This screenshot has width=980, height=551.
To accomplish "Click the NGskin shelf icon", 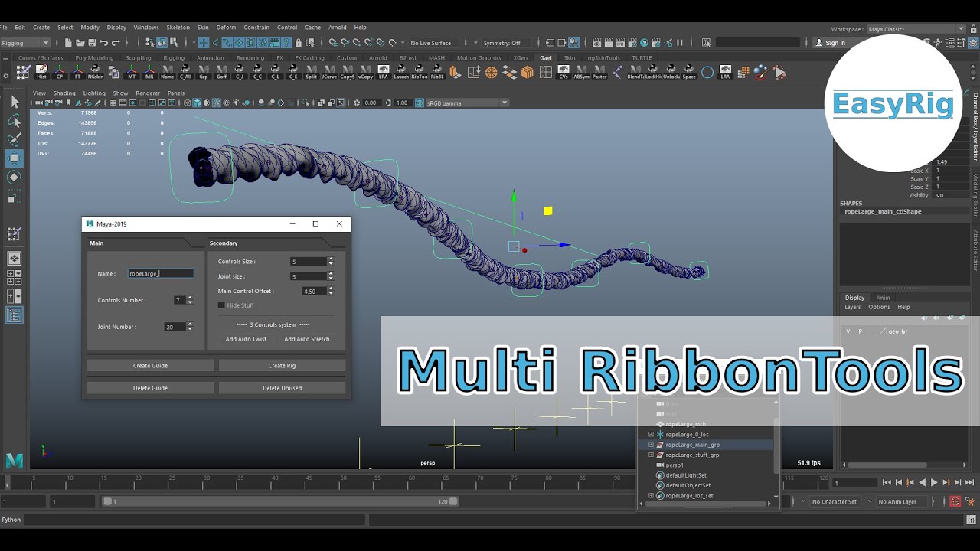I will pyautogui.click(x=96, y=73).
